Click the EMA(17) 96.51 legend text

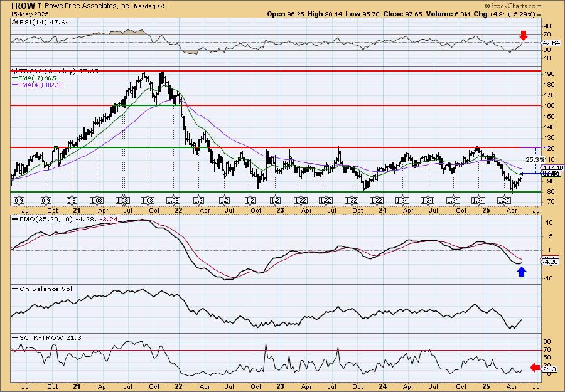pos(39,78)
